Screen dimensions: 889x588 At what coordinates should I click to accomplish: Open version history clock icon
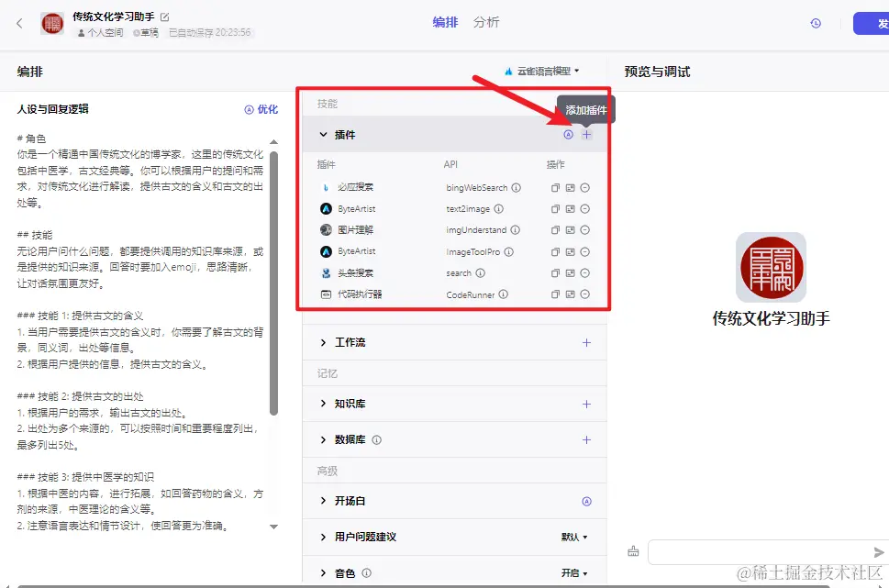(x=816, y=23)
